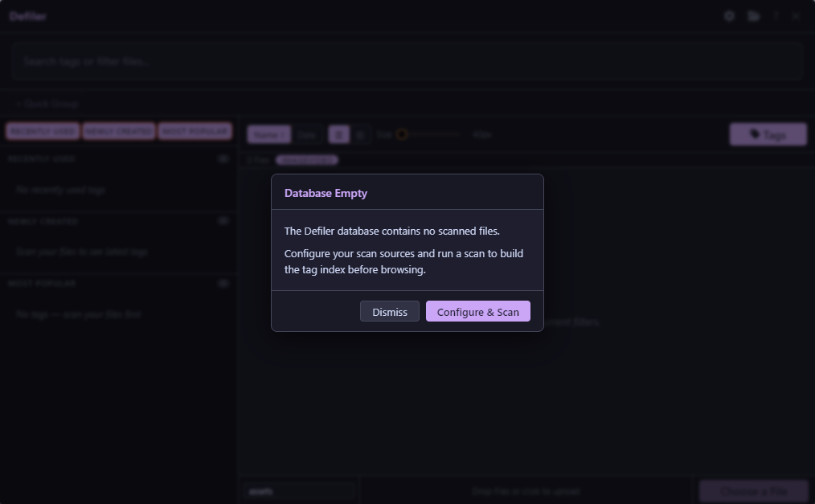Expand the Quick Group section
815x504 pixels.
(x=47, y=104)
